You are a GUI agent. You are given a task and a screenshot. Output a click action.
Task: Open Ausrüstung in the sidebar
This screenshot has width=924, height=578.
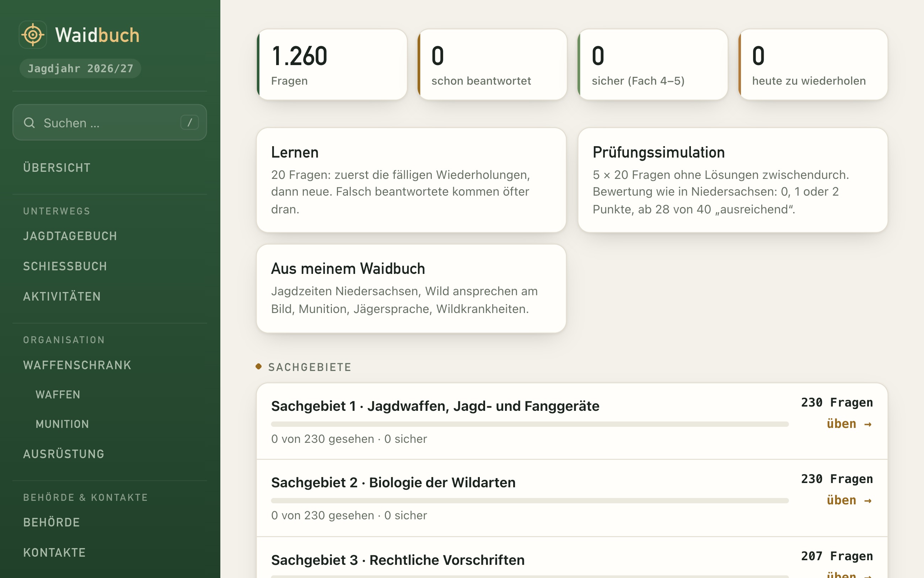pyautogui.click(x=64, y=454)
